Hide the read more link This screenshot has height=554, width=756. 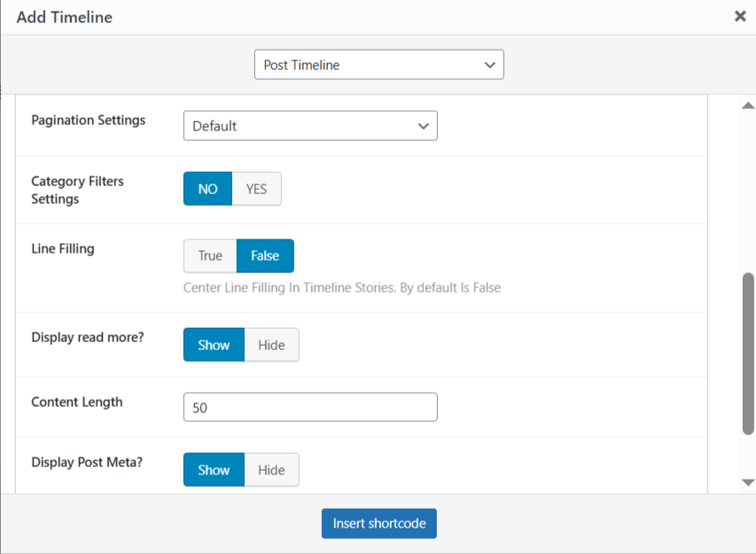pyautogui.click(x=271, y=345)
